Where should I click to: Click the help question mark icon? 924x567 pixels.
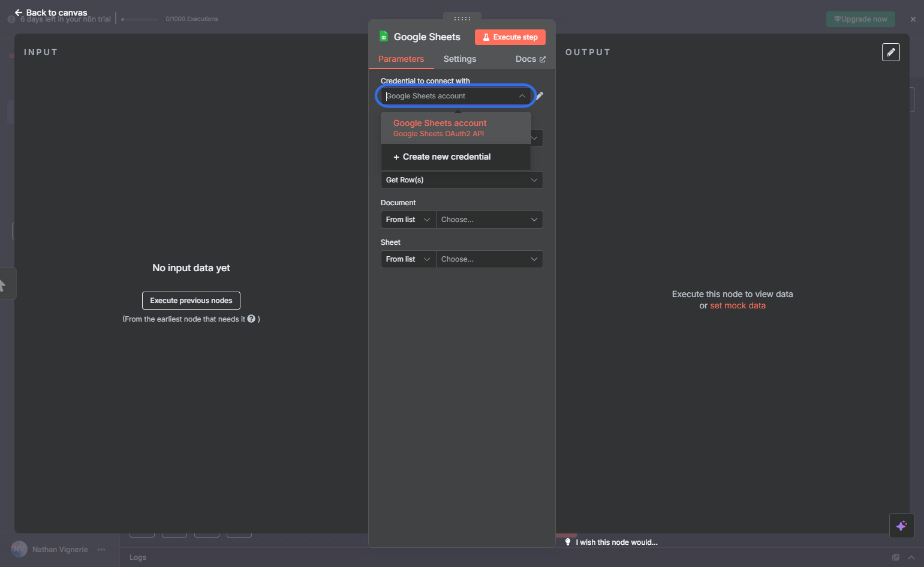pyautogui.click(x=251, y=319)
